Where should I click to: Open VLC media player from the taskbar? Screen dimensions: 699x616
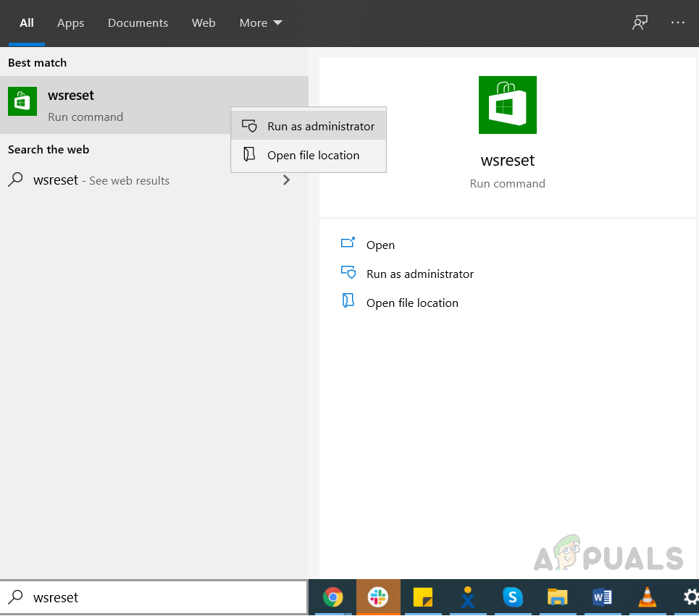647,597
